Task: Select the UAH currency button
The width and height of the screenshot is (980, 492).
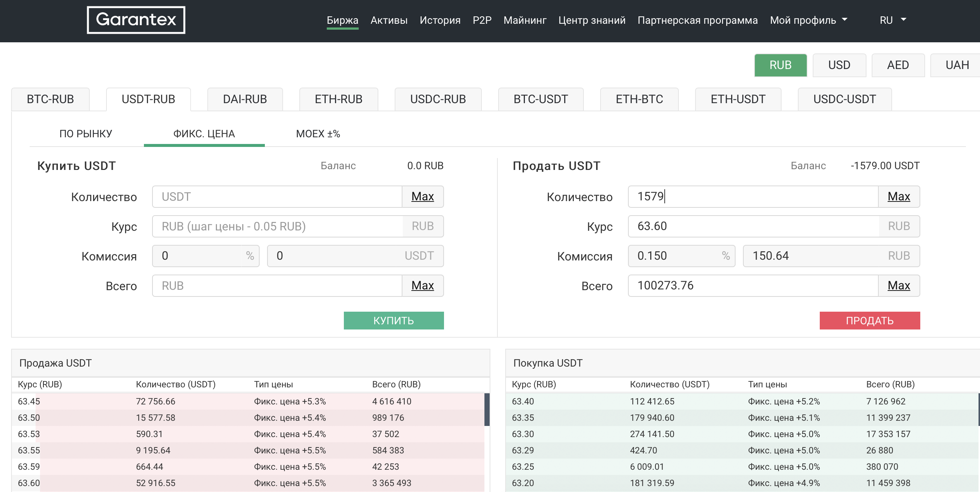Action: click(x=956, y=65)
